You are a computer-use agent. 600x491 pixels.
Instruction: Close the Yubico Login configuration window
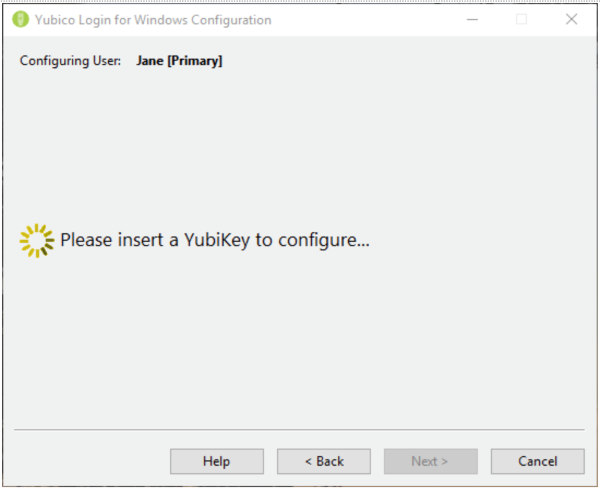pos(572,20)
